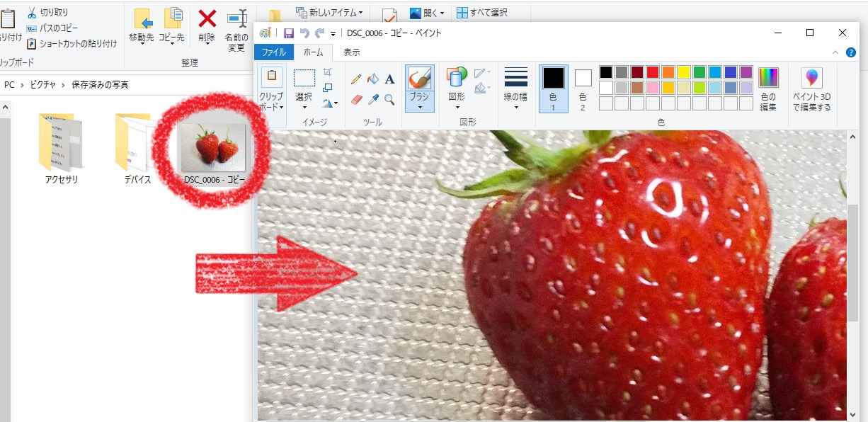This screenshot has height=422, width=868.
Task: Select the Pencil tool in Paint
Action: coord(357,79)
